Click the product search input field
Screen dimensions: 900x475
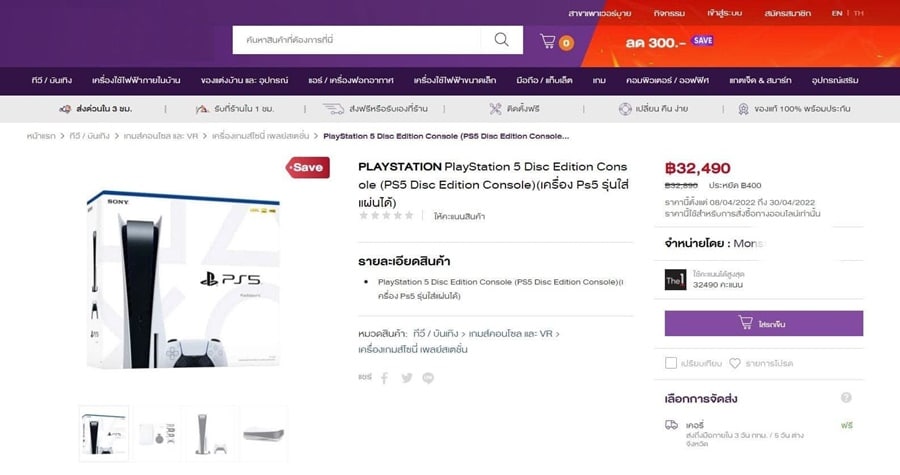356,40
